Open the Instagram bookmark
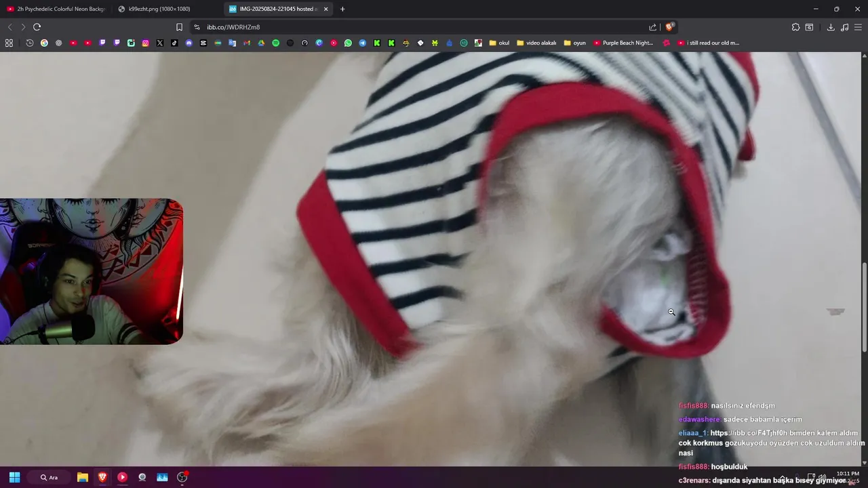The width and height of the screenshot is (868, 488). 145,43
